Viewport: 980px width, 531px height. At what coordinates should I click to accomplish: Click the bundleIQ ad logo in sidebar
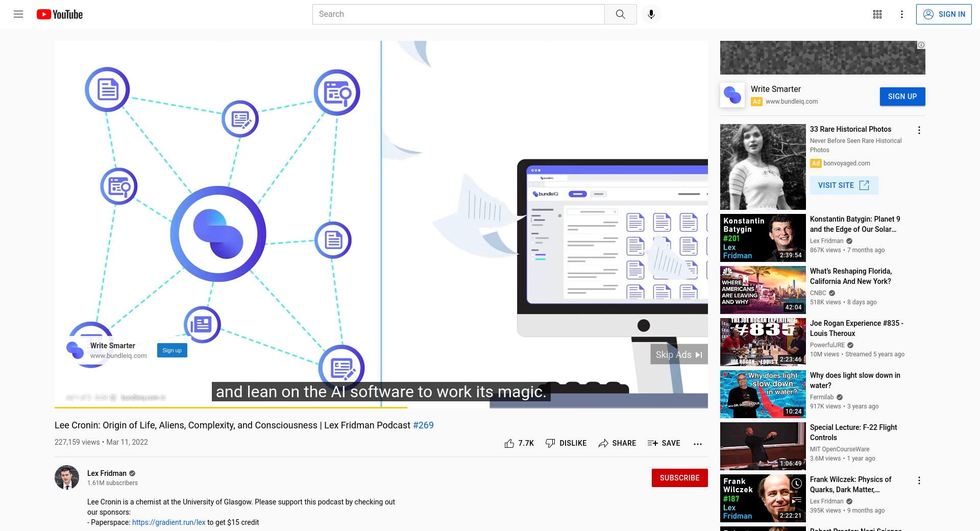[x=732, y=95]
